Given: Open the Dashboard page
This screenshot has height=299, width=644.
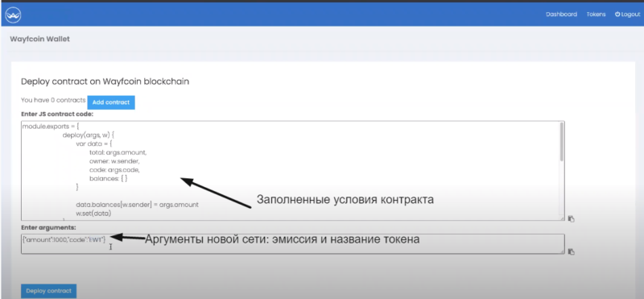Looking at the screenshot, I should (561, 15).
